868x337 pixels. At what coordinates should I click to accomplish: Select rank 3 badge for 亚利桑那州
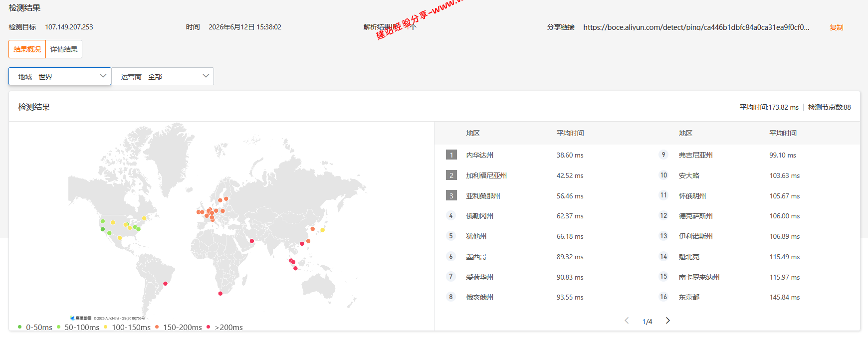click(451, 196)
